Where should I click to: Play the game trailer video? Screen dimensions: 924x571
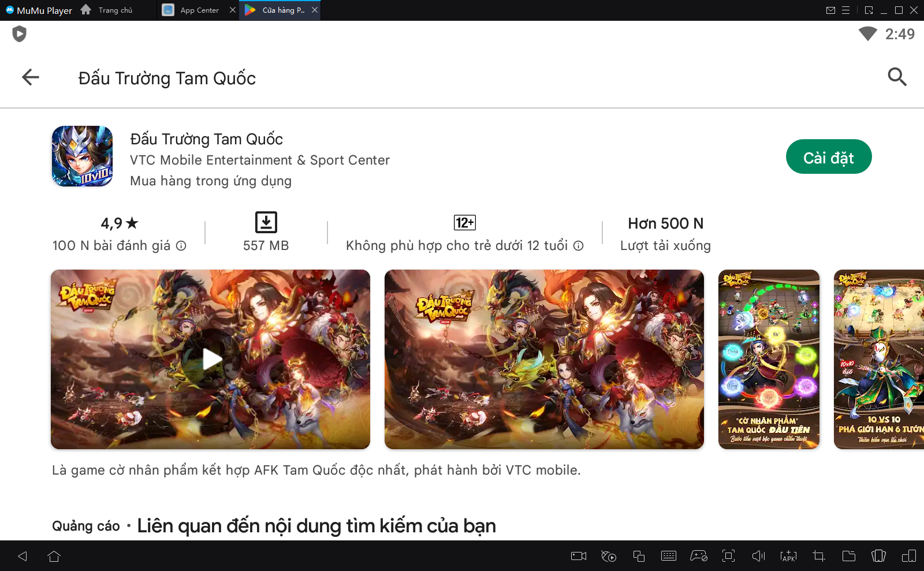[x=211, y=359]
